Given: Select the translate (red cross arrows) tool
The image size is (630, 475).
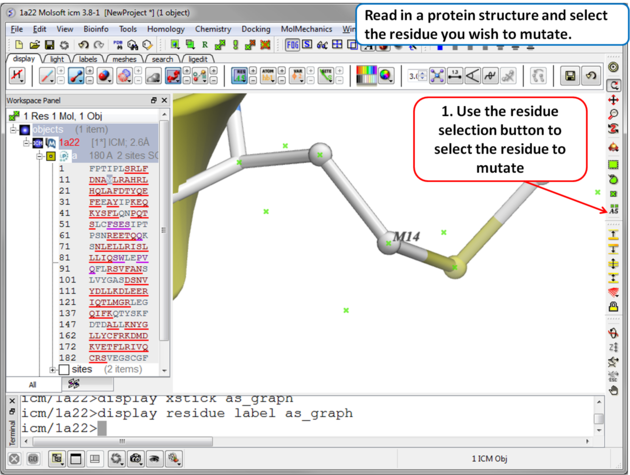Looking at the screenshot, I should click(x=614, y=100).
